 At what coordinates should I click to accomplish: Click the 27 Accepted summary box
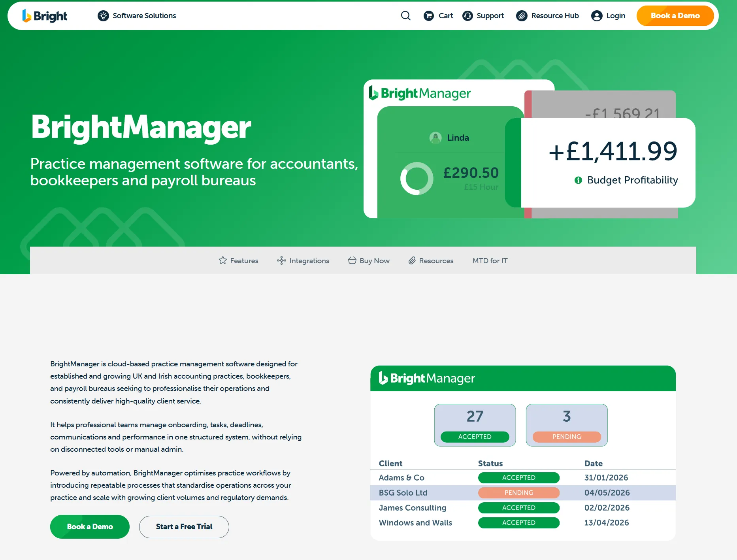point(475,425)
